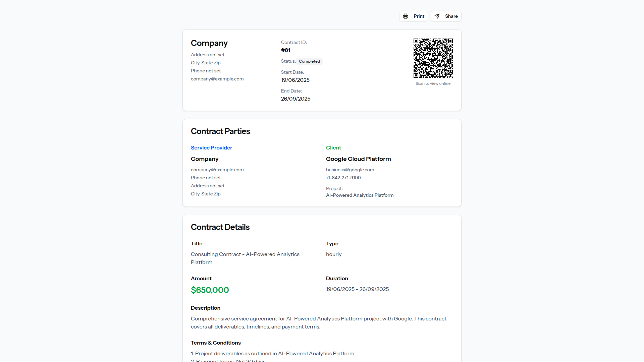Viewport: 644px width, 362px height.
Task: Click the Google Cloud Platform client name
Action: point(358,159)
